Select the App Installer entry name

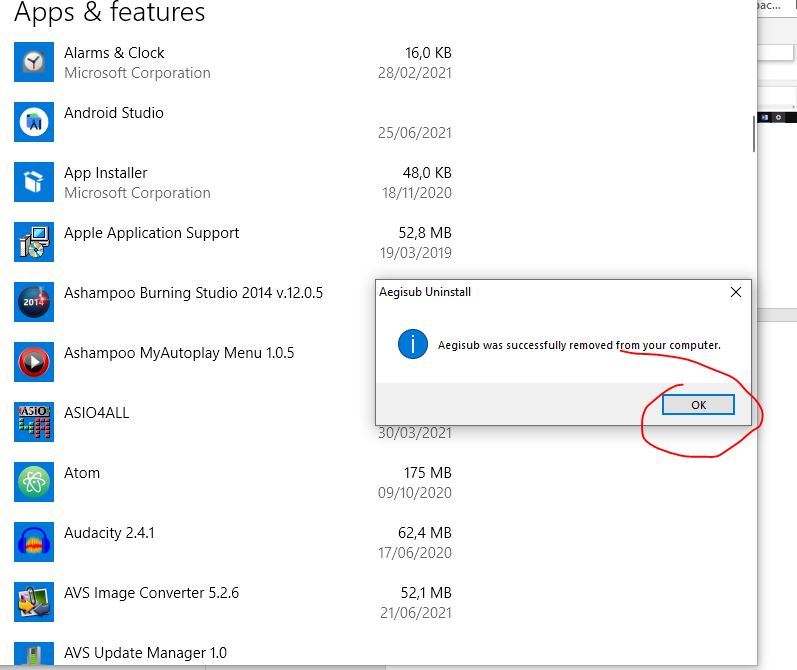106,173
